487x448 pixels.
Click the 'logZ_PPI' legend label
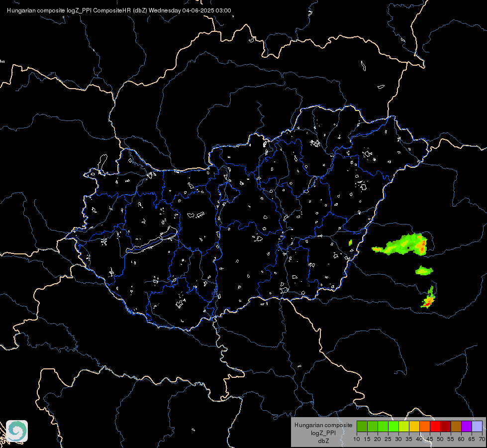coord(323,433)
